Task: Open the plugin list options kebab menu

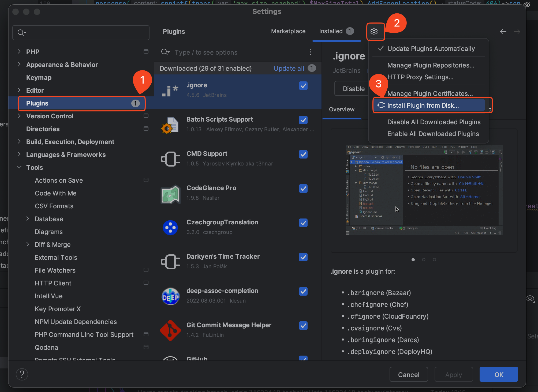Action: point(310,52)
